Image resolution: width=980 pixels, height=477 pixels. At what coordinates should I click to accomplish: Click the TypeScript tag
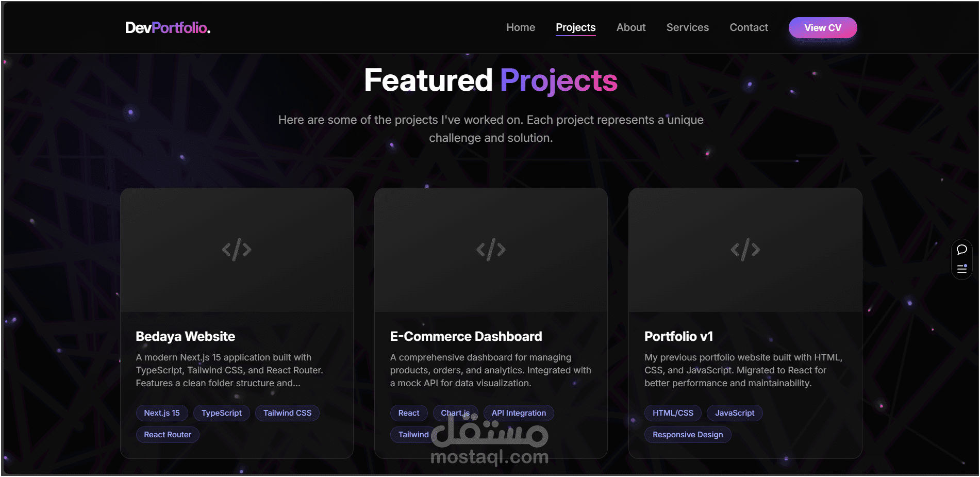222,413
